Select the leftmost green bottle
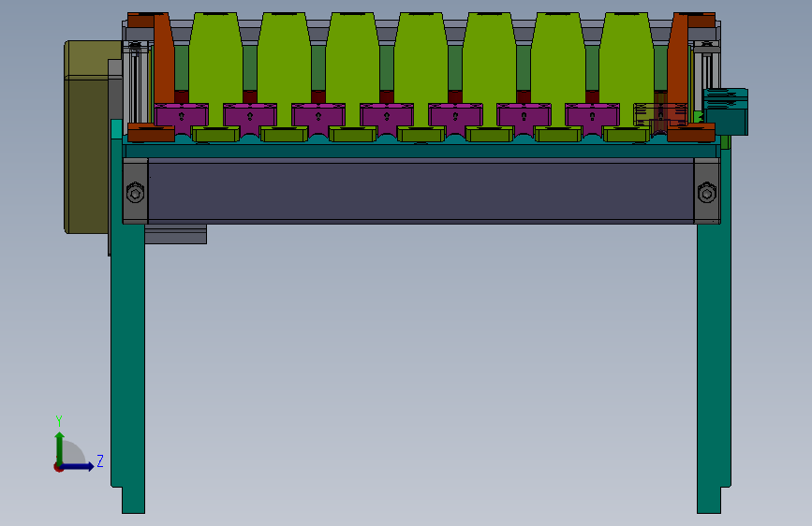The image size is (812, 526). [215, 70]
